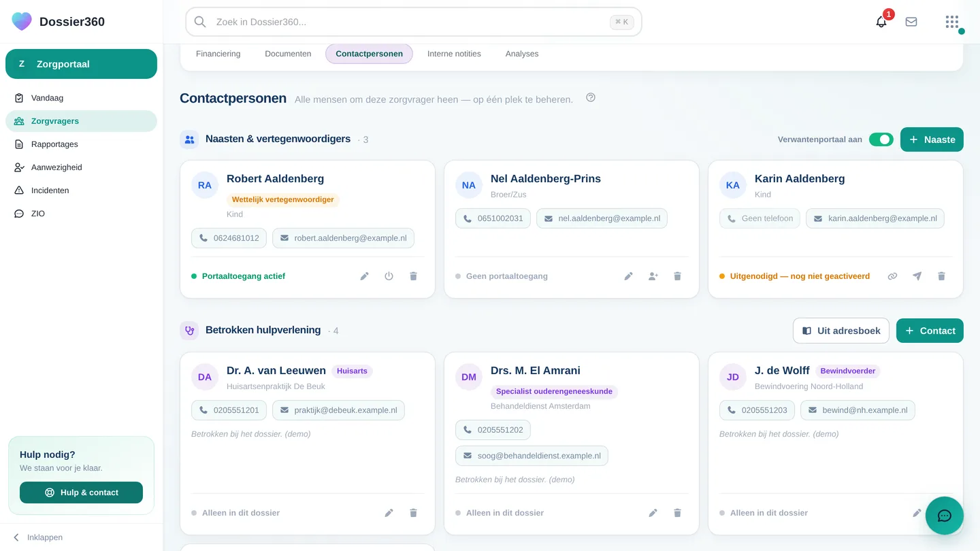Image resolution: width=980 pixels, height=551 pixels.
Task: Open Analyses tab
Action: pos(522,54)
